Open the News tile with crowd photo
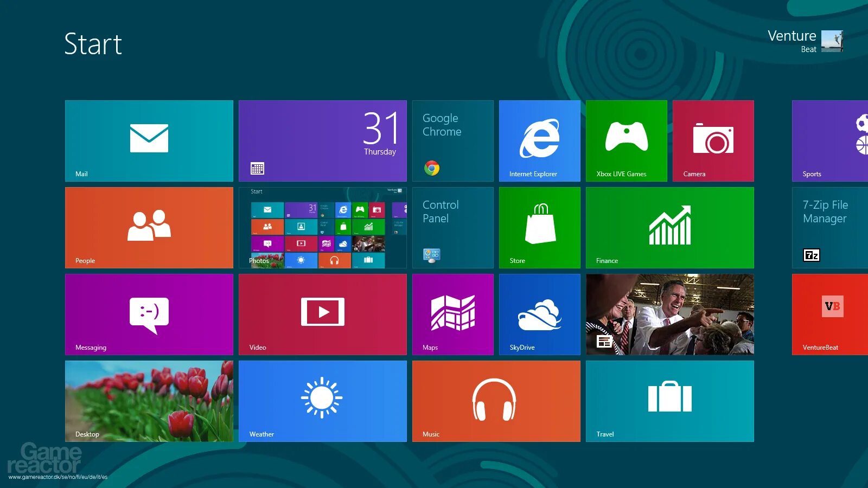The width and height of the screenshot is (868, 488). (670, 314)
